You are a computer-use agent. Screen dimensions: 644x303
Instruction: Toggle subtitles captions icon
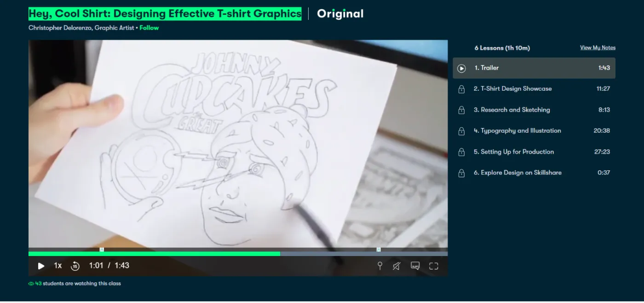[415, 266]
